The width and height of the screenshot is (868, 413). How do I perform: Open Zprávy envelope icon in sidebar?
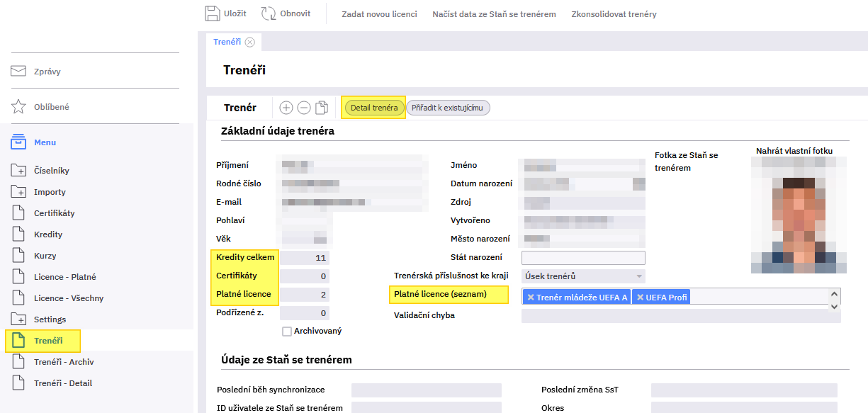pos(18,72)
